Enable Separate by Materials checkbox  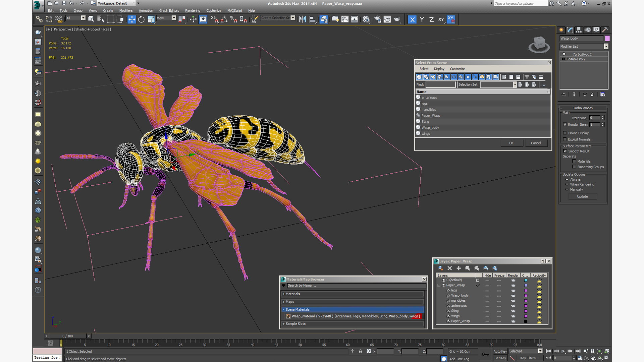pyautogui.click(x=574, y=162)
